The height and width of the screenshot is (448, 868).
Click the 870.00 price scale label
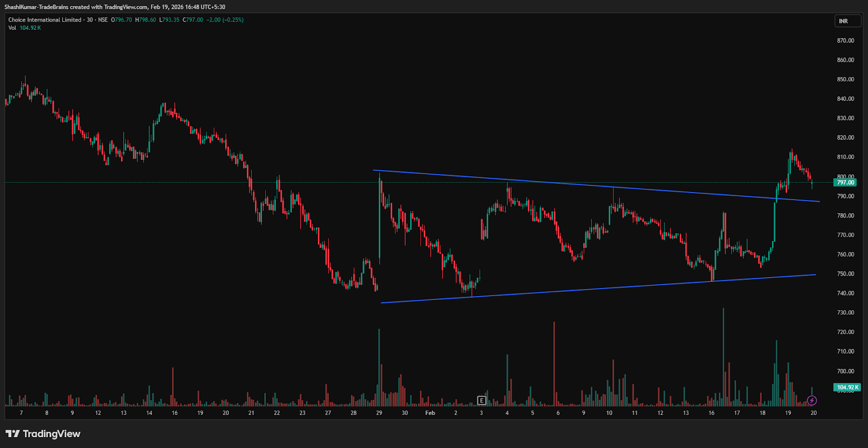pyautogui.click(x=845, y=41)
